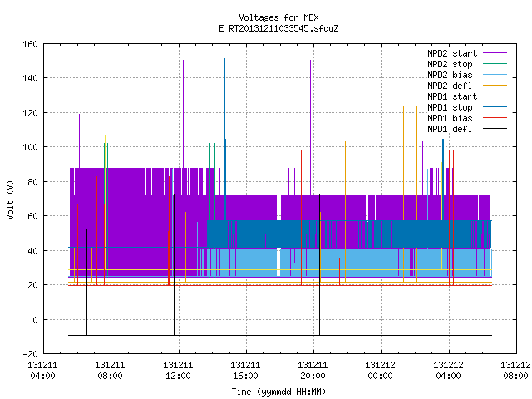The width and height of the screenshot is (532, 399).
Task: Click the y-axis tick label 140
Action: tap(30, 78)
